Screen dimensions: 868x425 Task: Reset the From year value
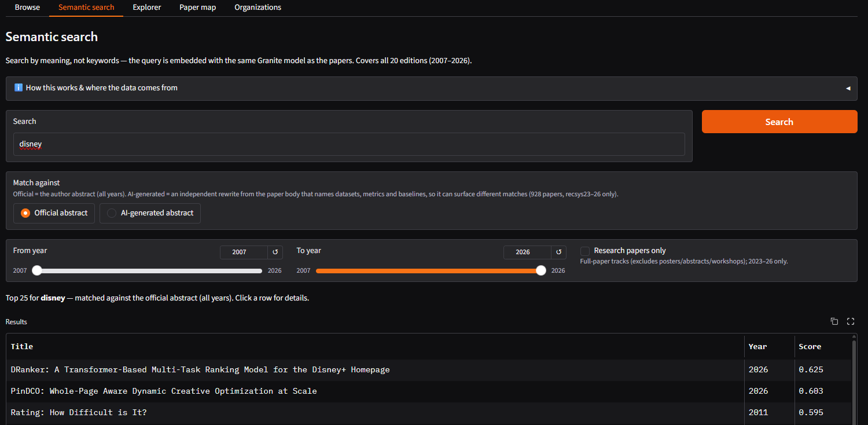coord(275,252)
